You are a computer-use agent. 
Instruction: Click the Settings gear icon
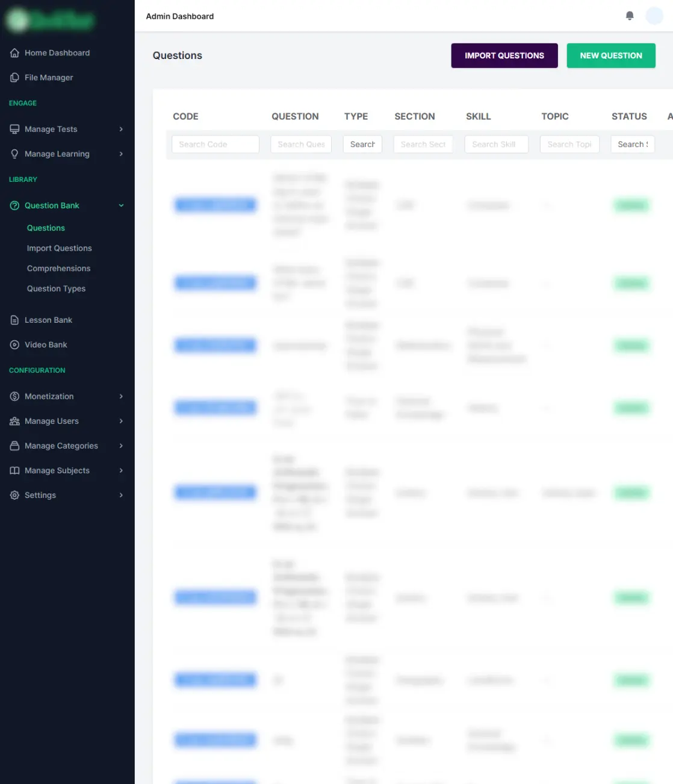click(x=14, y=496)
